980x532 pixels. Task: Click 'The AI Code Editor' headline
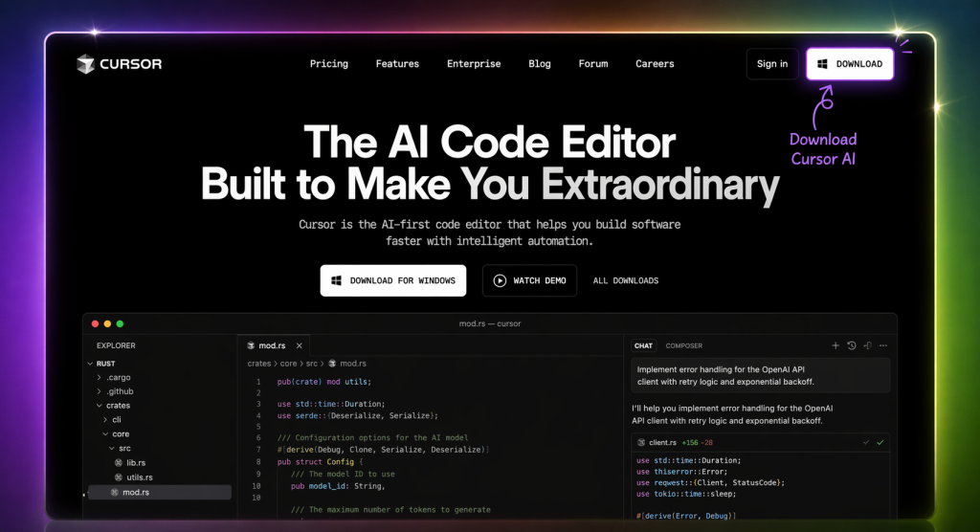[489, 142]
